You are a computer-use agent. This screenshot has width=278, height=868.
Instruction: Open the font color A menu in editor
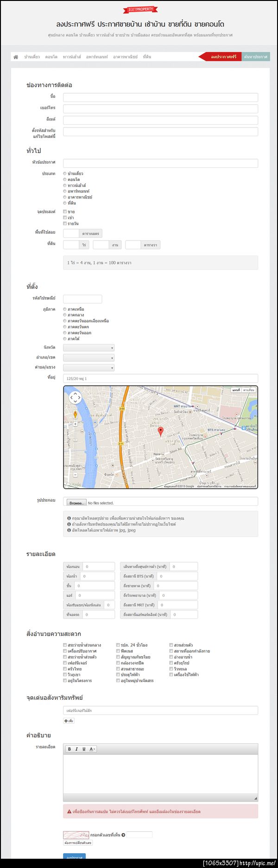pos(92,749)
